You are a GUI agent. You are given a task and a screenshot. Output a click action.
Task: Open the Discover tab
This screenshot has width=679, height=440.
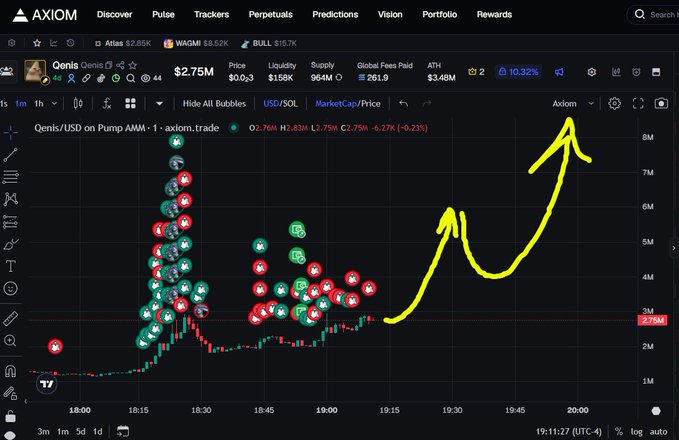pyautogui.click(x=114, y=15)
